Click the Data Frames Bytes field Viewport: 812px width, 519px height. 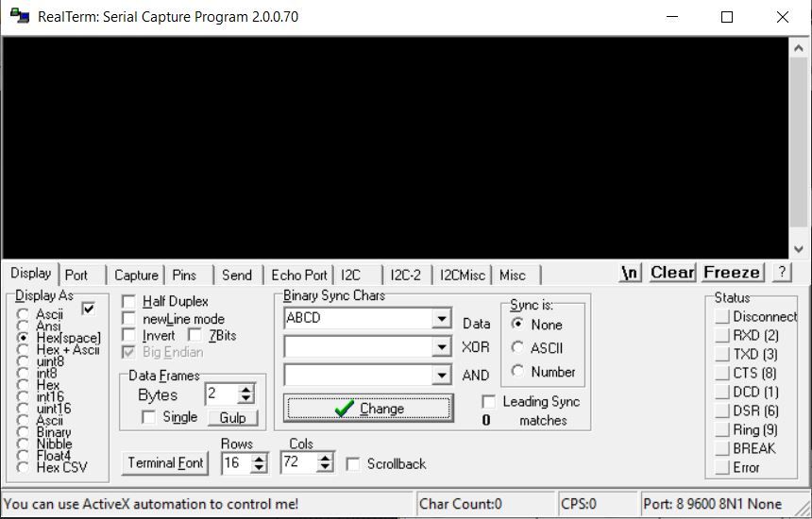pyautogui.click(x=222, y=394)
